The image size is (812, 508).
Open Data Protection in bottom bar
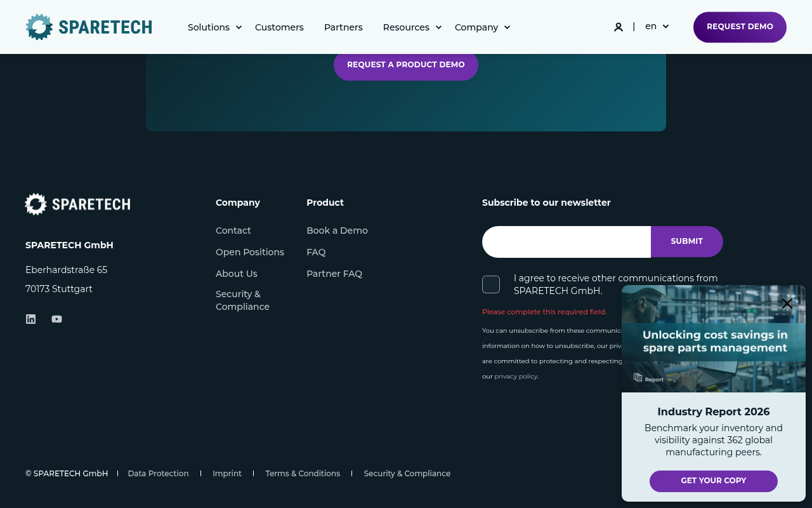[158, 474]
